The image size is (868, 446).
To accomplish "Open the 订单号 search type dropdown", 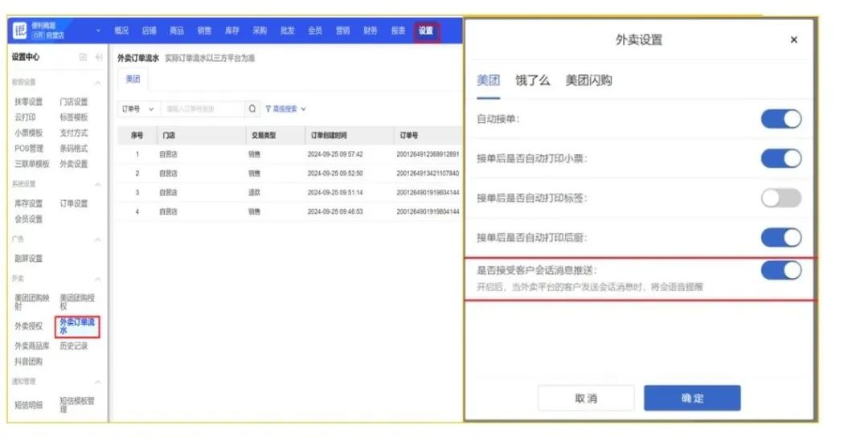I will point(137,108).
